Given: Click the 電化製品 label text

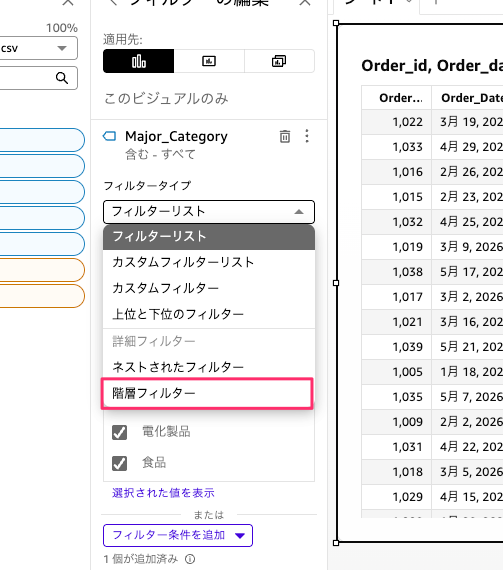Looking at the screenshot, I should (x=166, y=432).
